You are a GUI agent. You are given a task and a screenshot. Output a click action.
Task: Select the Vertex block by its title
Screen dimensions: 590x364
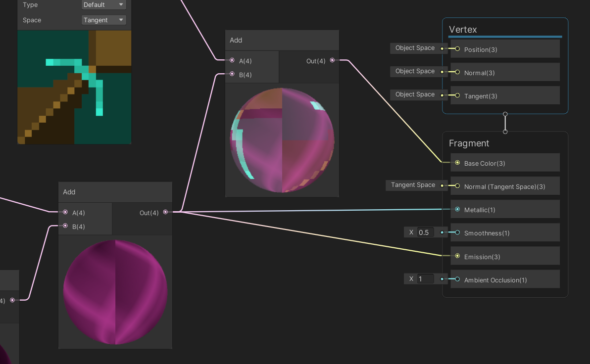click(462, 30)
